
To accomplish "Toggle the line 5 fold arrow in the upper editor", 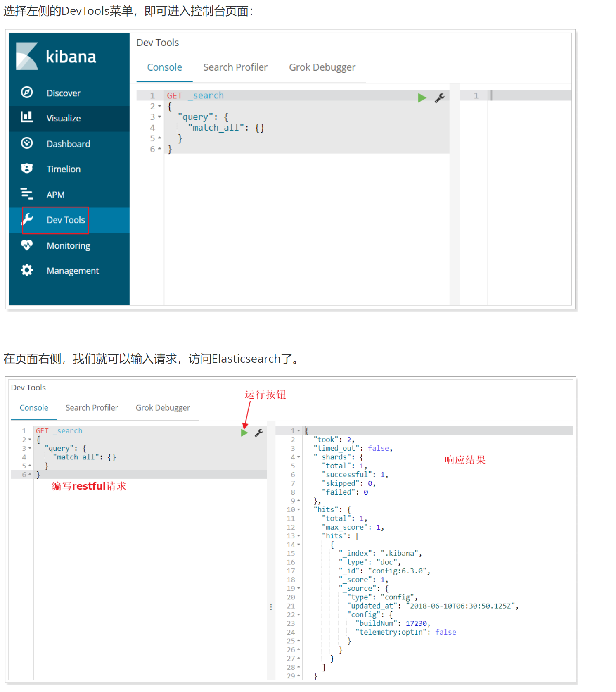I will [159, 138].
